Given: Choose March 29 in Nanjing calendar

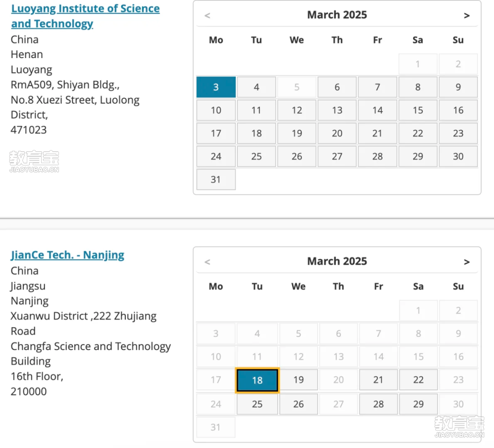Looking at the screenshot, I should point(419,404).
